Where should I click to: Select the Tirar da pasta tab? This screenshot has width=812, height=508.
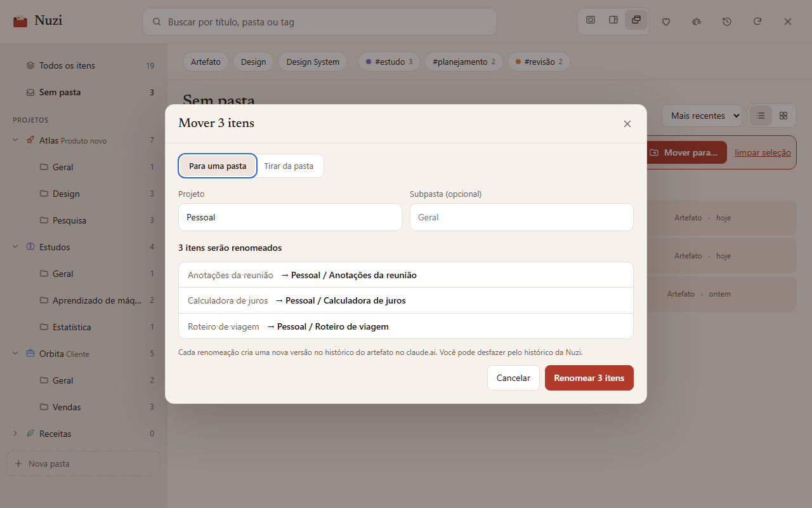289,166
